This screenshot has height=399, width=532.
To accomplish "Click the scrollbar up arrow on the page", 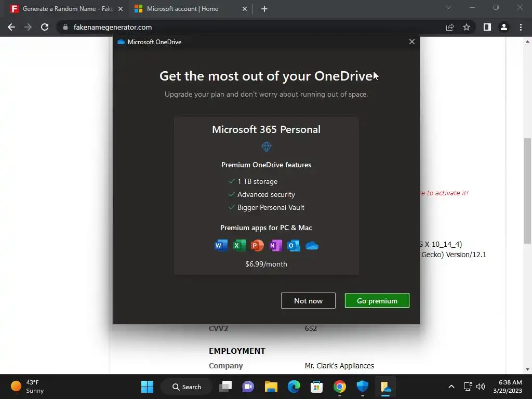I will coord(527,42).
